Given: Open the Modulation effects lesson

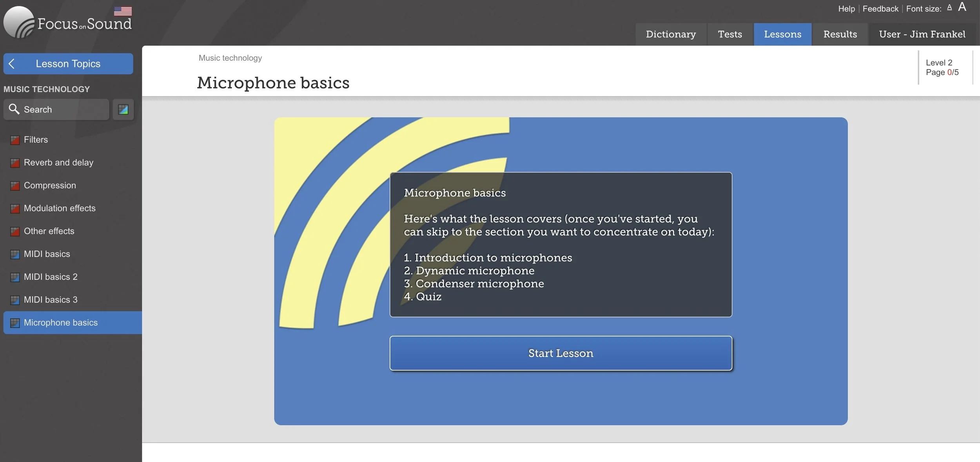Looking at the screenshot, I should click(x=60, y=208).
